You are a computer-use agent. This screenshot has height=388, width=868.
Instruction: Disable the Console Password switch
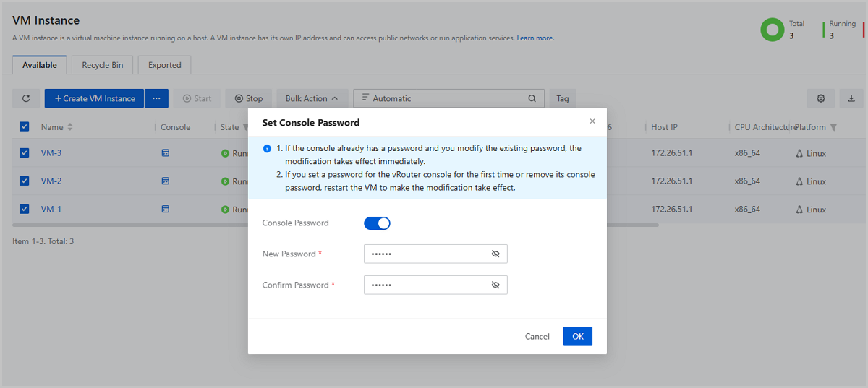coord(377,223)
